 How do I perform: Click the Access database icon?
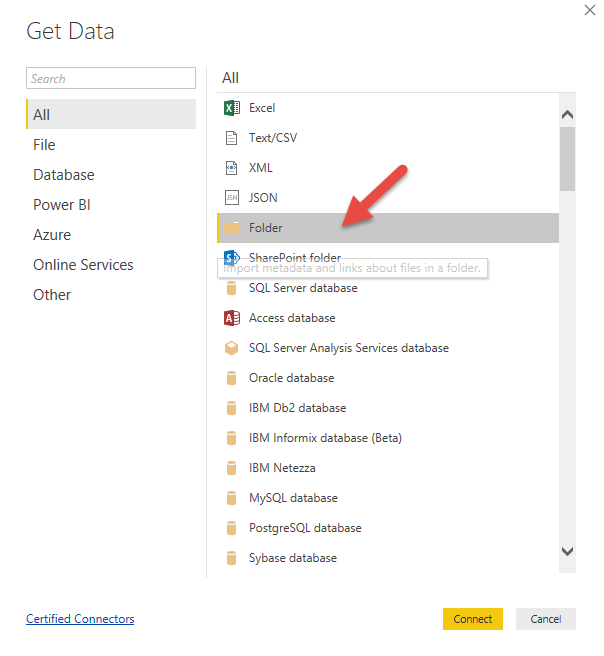pyautogui.click(x=232, y=318)
